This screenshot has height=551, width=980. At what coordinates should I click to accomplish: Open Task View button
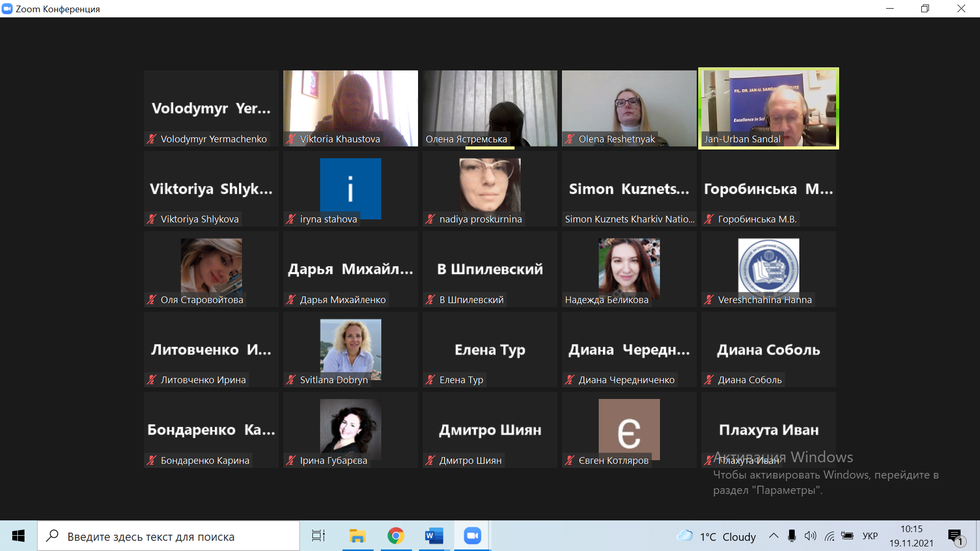[x=318, y=536]
